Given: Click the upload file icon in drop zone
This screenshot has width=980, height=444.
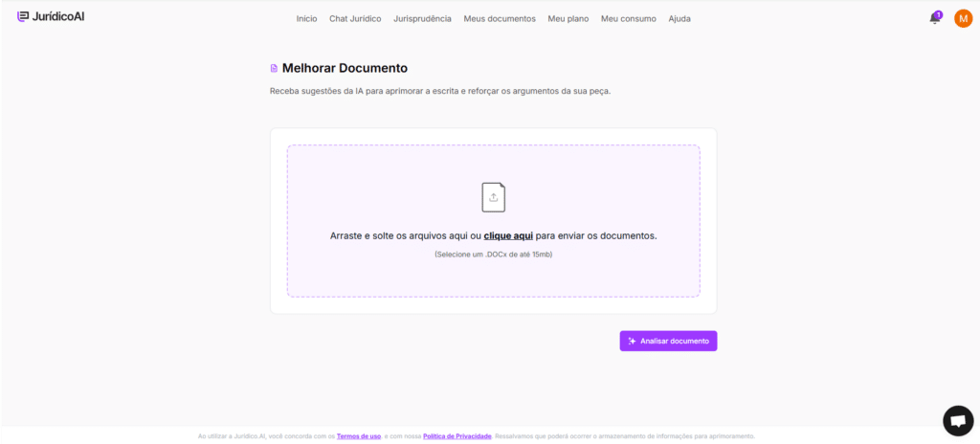Looking at the screenshot, I should click(493, 197).
